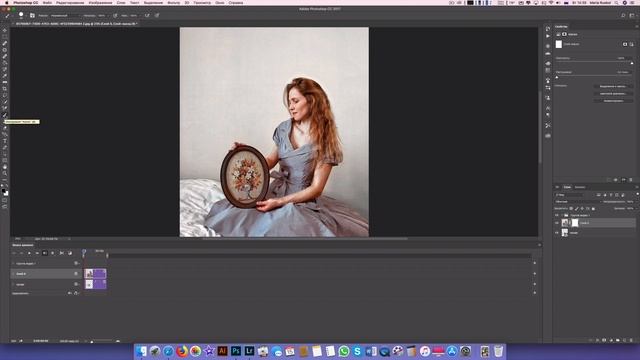Toggle lock image pixels brush icon
The height and width of the screenshot is (360, 640).
(576, 209)
